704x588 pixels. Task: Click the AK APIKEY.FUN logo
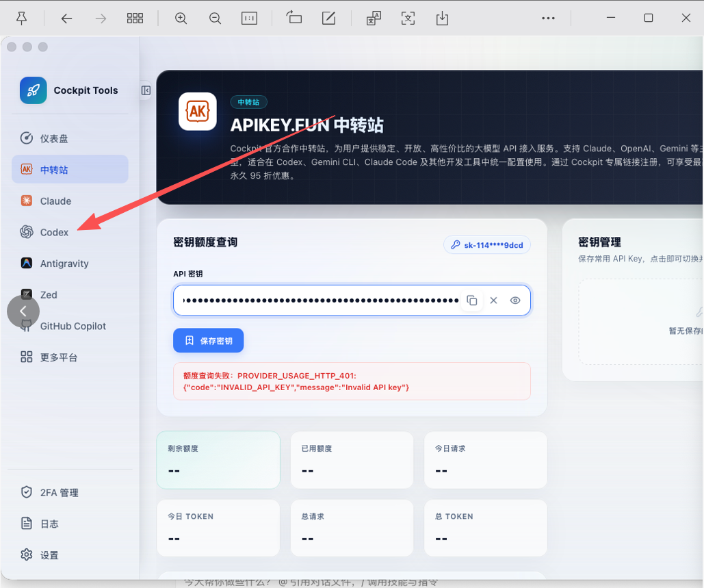coord(198,112)
